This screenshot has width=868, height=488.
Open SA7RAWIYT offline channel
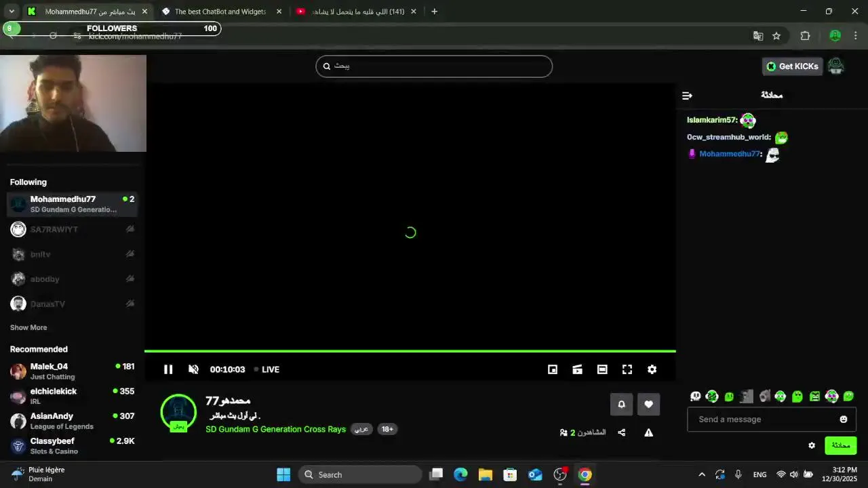tap(73, 230)
